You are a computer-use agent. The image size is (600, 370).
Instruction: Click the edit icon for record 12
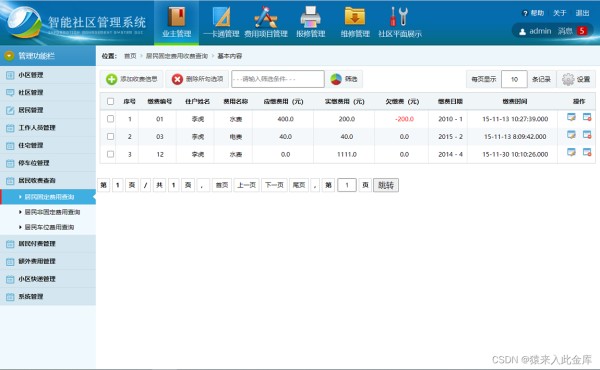(x=571, y=152)
